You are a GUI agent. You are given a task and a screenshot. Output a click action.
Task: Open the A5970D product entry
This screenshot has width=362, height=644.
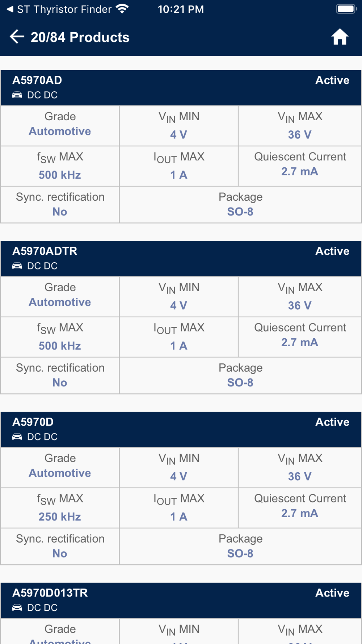pyautogui.click(x=181, y=430)
